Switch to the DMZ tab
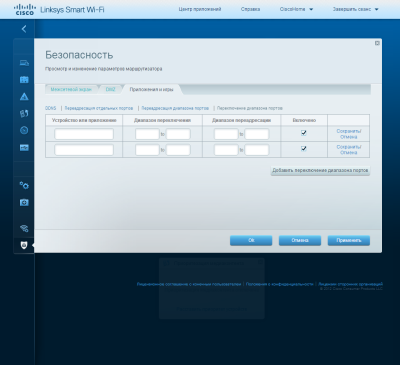This screenshot has height=365, width=400. coord(110,90)
